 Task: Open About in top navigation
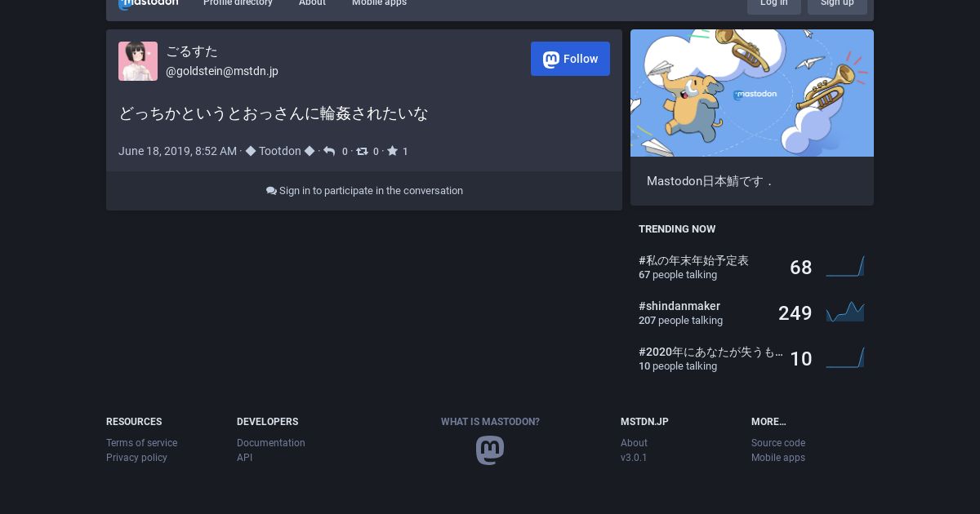pos(312,3)
